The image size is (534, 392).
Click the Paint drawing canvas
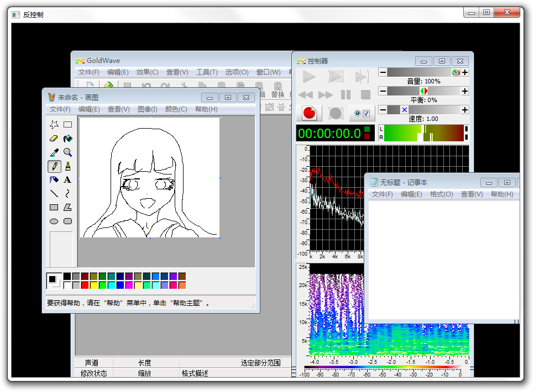coord(149,177)
